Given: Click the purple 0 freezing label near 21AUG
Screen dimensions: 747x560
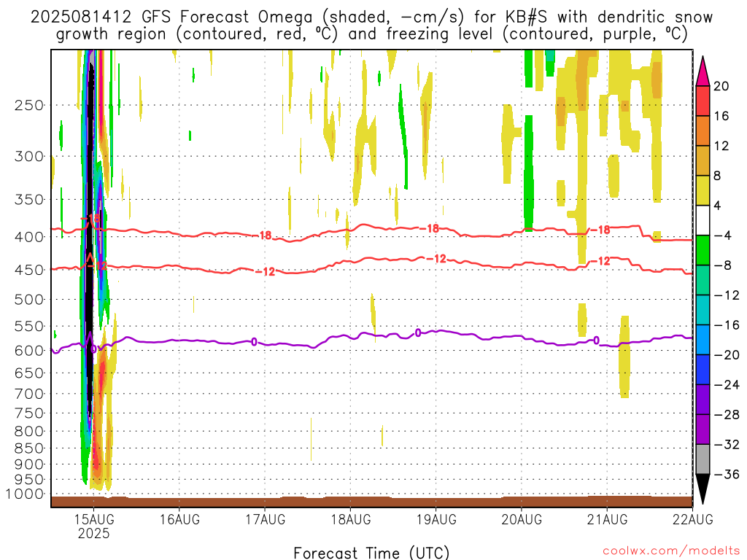Looking at the screenshot, I should point(596,341).
